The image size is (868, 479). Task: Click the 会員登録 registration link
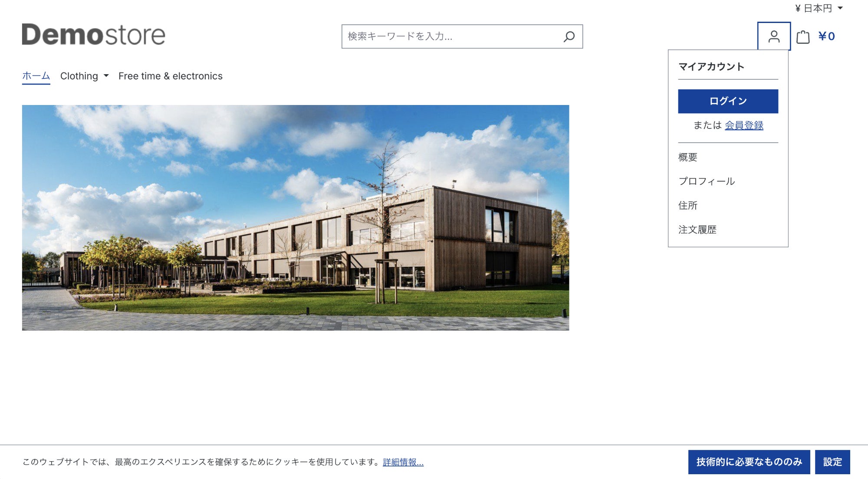pos(744,125)
